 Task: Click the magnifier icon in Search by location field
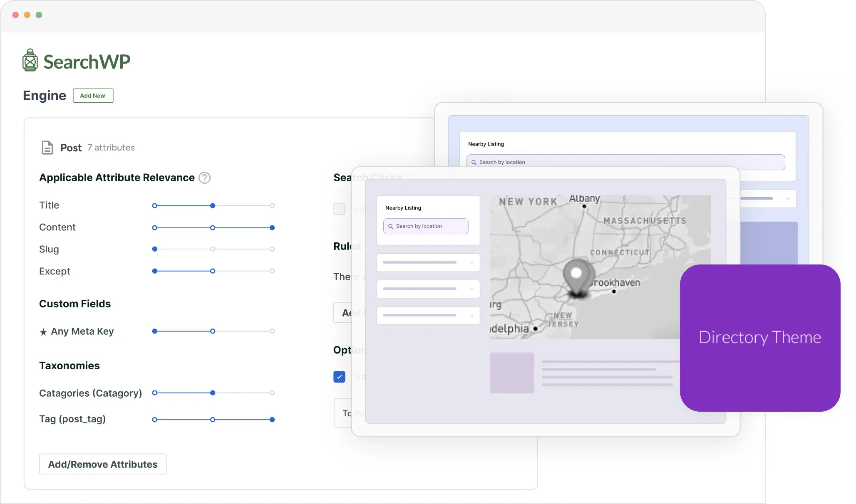[x=390, y=226]
